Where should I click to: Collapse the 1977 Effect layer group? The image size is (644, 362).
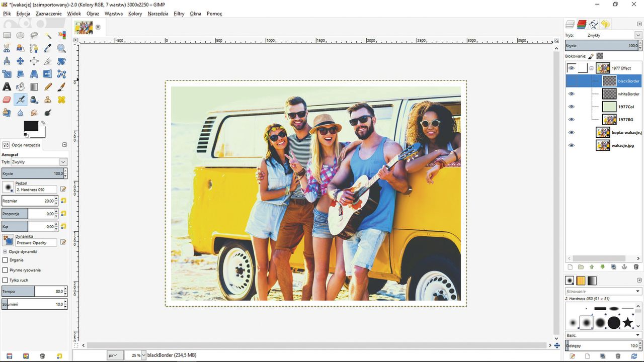click(592, 68)
